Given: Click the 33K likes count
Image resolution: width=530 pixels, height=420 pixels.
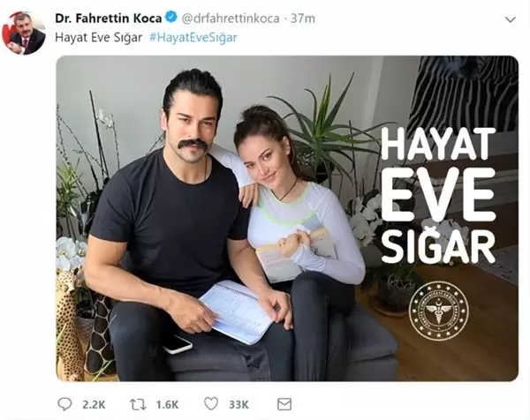Looking at the screenshot, I should click(x=238, y=404).
